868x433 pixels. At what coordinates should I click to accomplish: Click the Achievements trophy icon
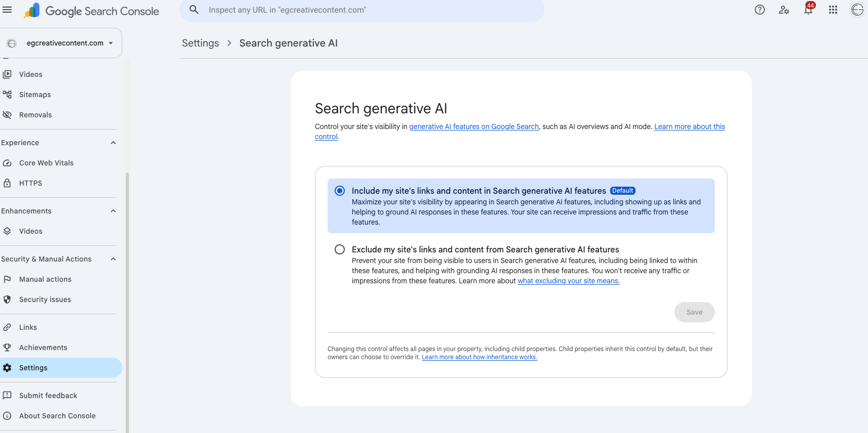tap(7, 348)
